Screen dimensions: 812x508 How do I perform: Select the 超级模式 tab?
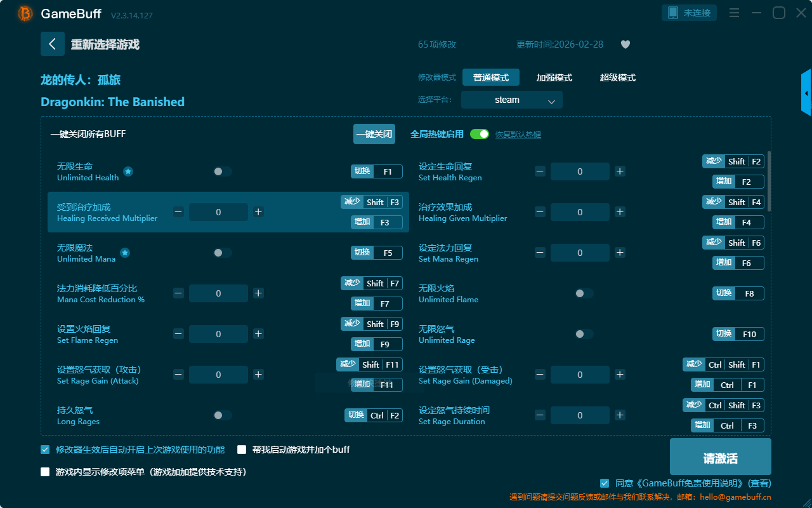pos(617,77)
